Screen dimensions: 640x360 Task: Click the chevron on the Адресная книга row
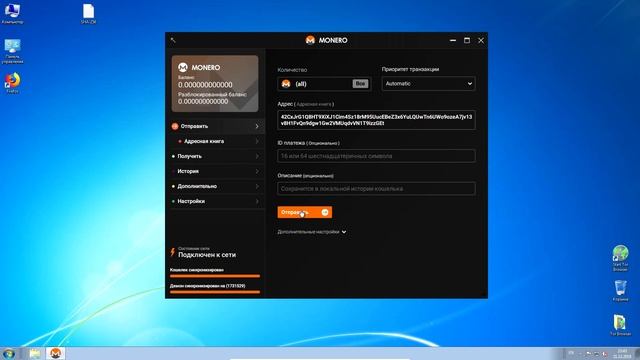257,141
